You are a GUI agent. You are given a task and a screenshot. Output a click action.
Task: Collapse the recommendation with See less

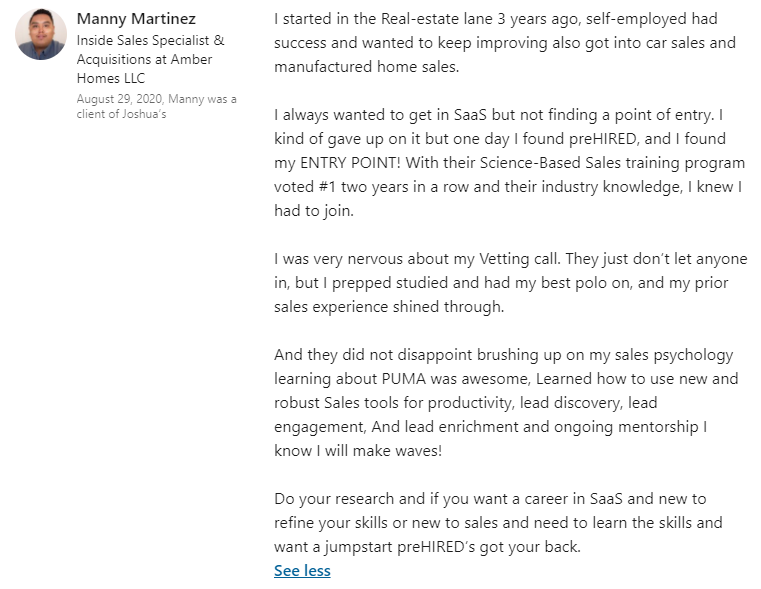coord(302,571)
